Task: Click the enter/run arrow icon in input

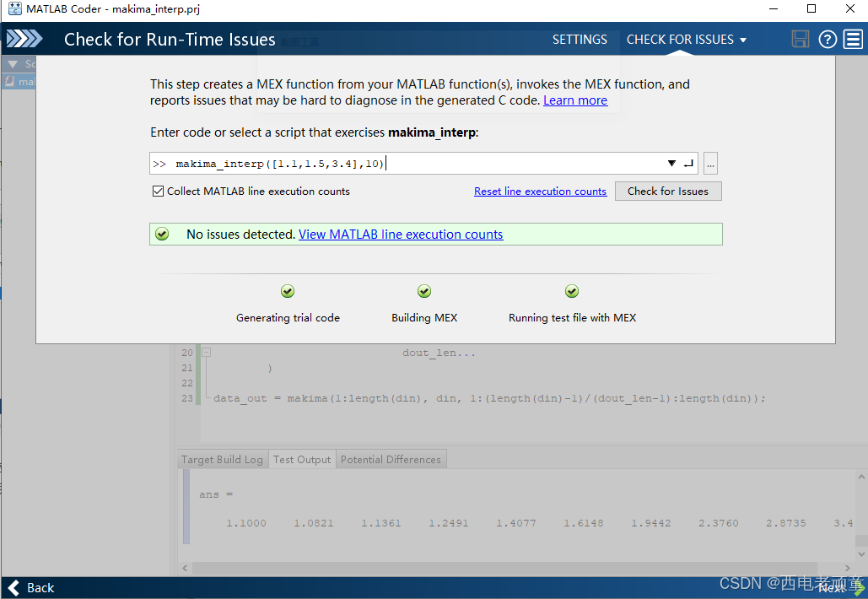Action: [688, 164]
